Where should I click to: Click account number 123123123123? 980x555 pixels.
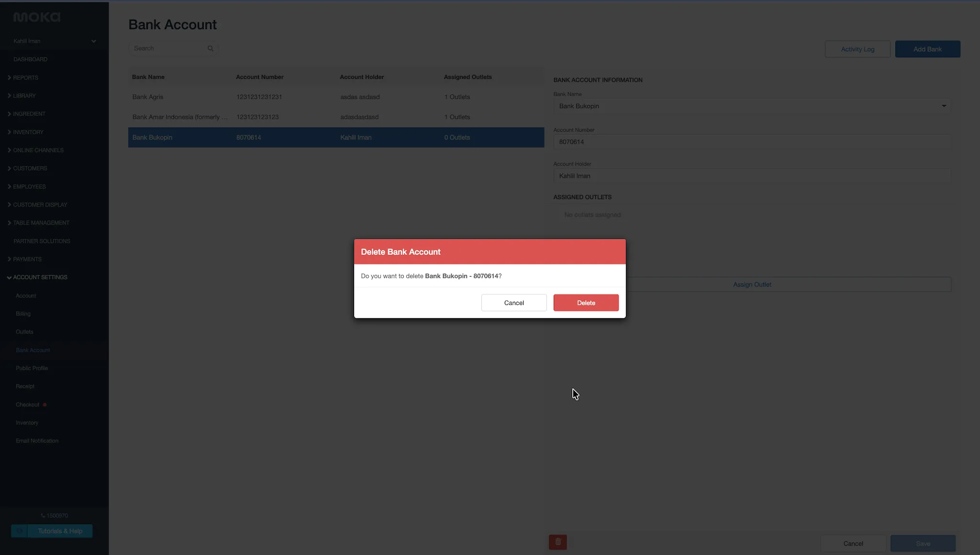[x=257, y=117]
